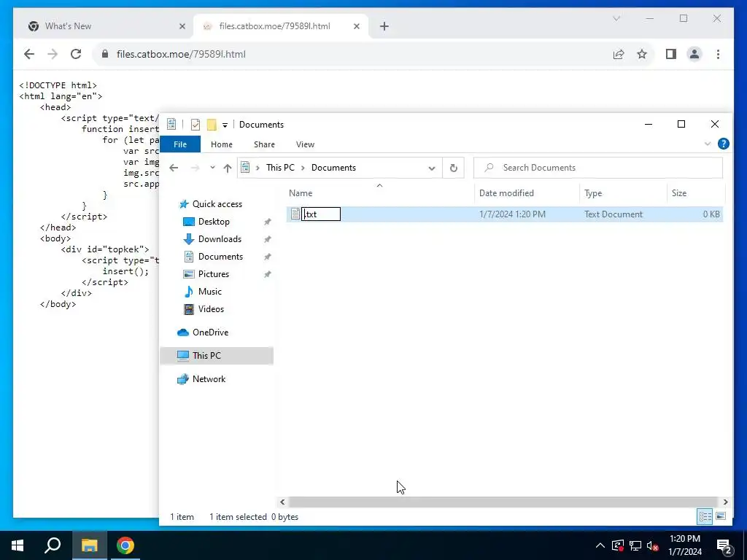The width and height of the screenshot is (747, 560).
Task: Reload the Chrome page
Action: tap(76, 54)
